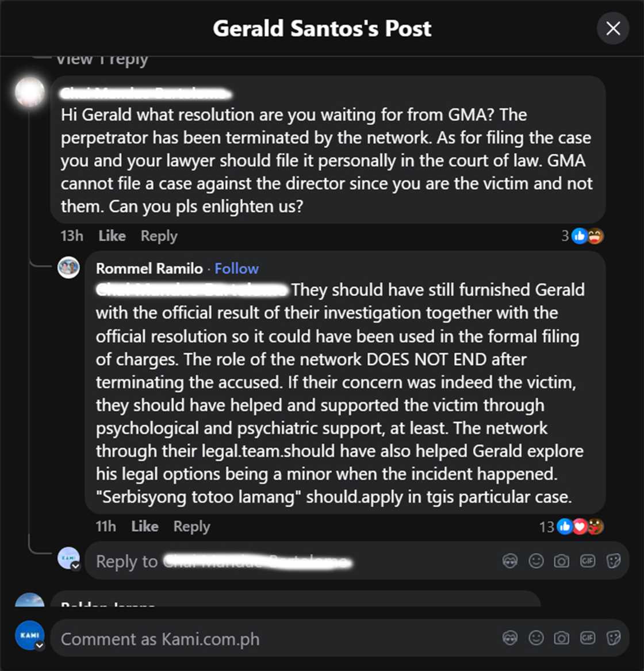
Task: Open the emoji picker in the comment field
Action: tap(535, 638)
